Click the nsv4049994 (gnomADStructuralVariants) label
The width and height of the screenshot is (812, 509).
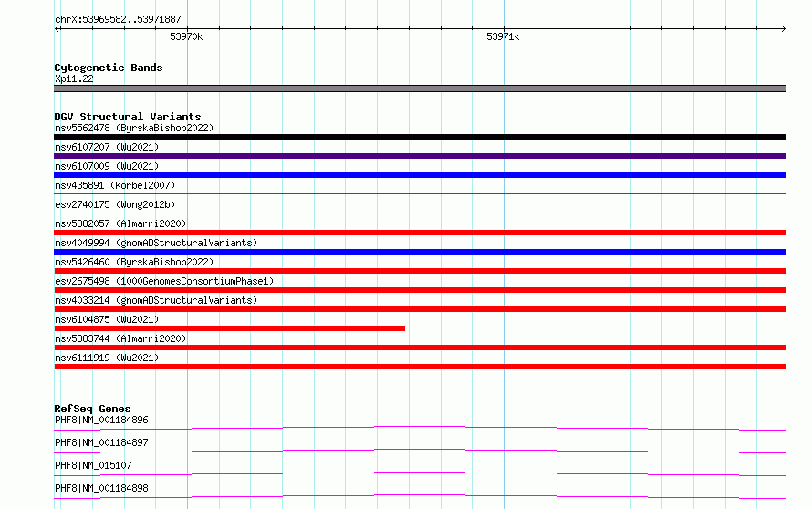pyautogui.click(x=156, y=243)
